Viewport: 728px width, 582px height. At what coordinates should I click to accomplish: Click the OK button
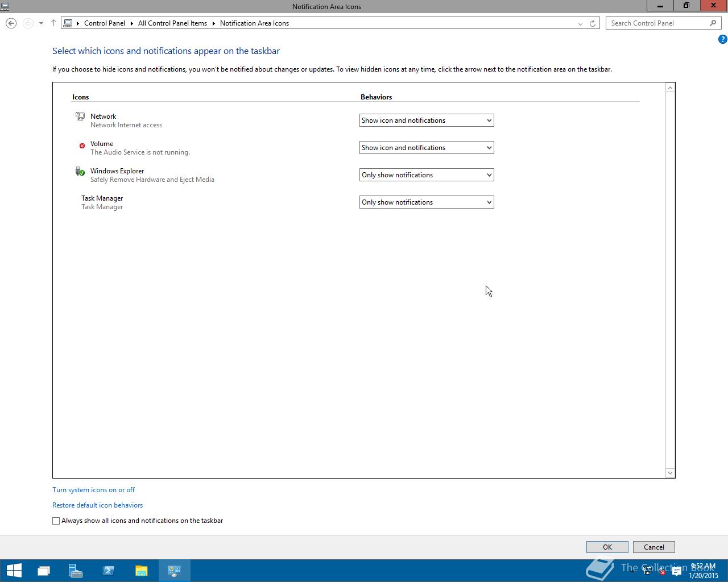(607, 547)
